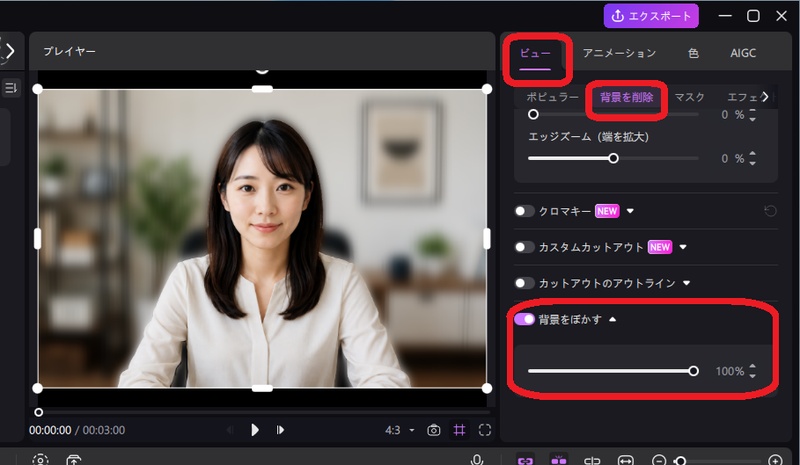The image size is (800, 465).
Task: Click the player playhead scrubber knob
Action: [x=39, y=412]
